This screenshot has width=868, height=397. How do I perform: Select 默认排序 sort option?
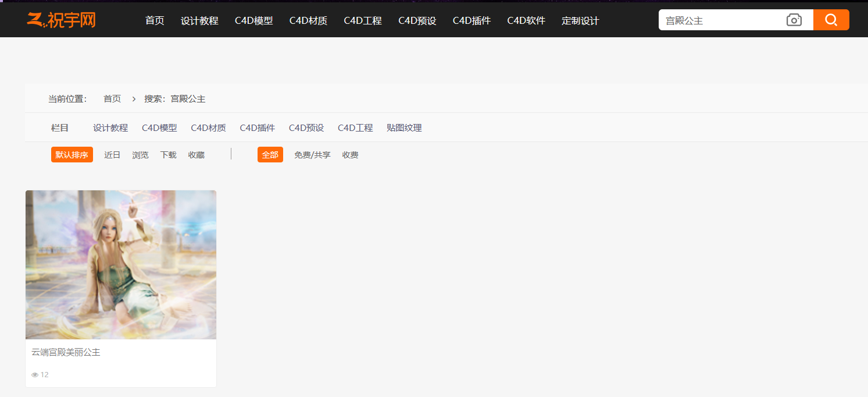pos(72,155)
